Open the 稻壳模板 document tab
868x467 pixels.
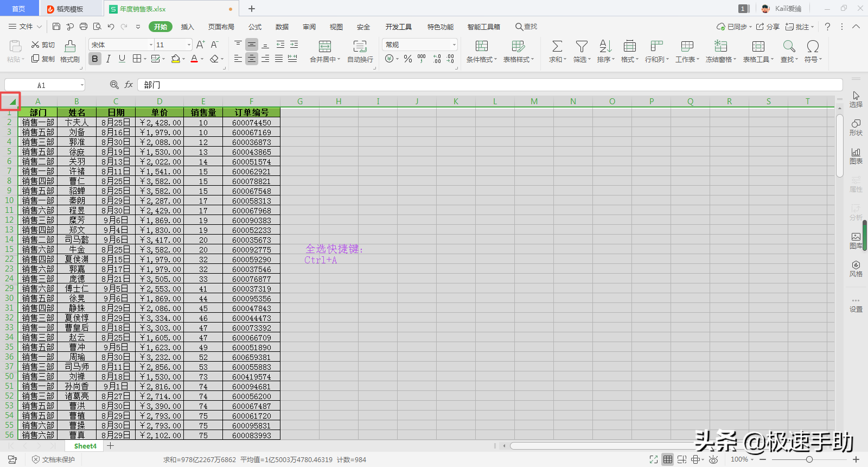[71, 9]
